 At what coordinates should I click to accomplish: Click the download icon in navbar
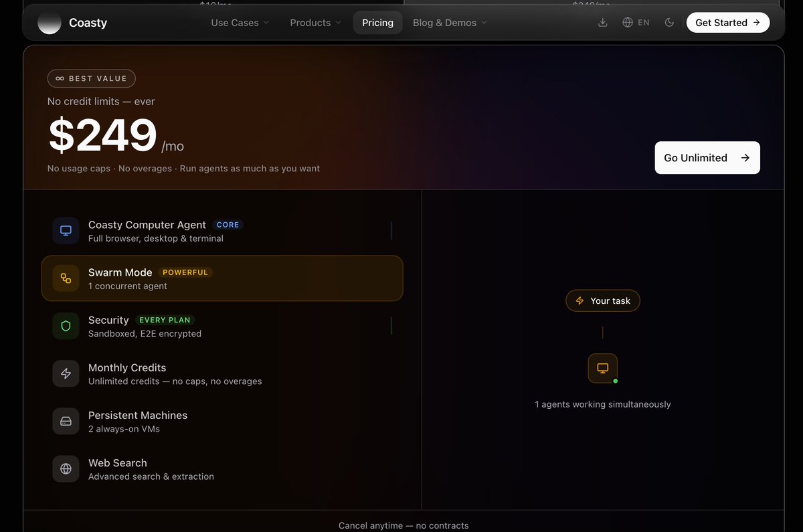point(603,23)
